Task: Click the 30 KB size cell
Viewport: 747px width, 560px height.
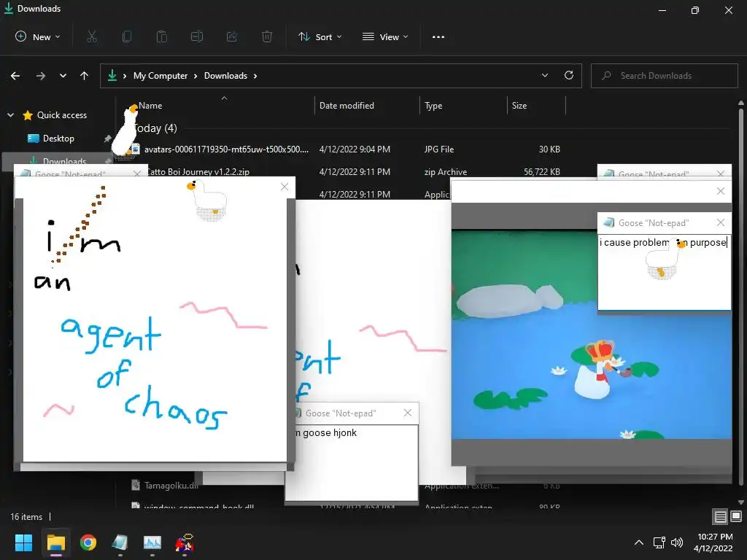Action: 549,149
